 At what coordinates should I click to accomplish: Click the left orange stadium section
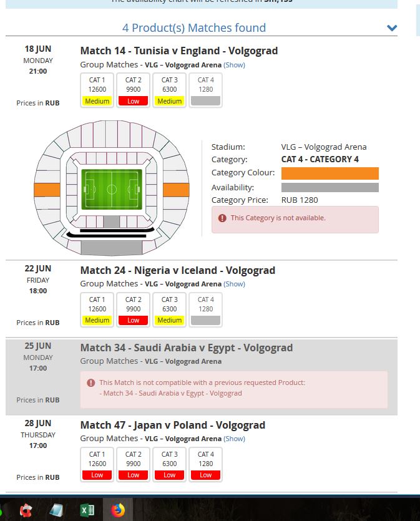(x=47, y=190)
